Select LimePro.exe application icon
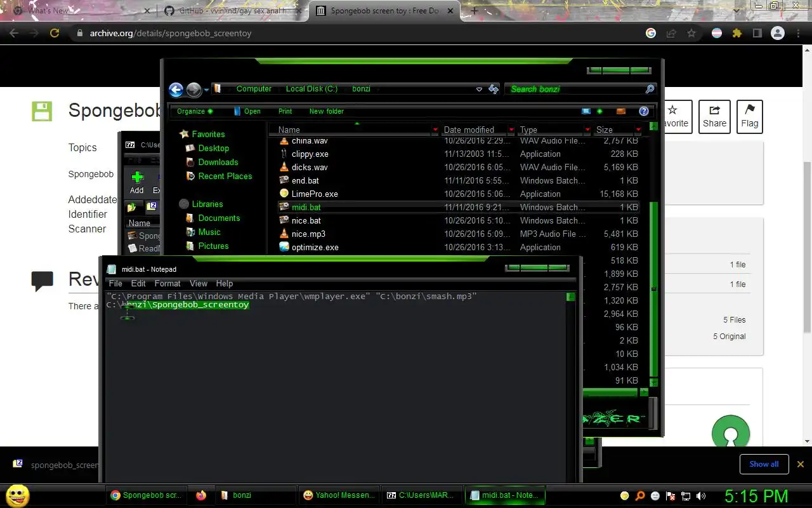The width and height of the screenshot is (812, 508). 284,194
